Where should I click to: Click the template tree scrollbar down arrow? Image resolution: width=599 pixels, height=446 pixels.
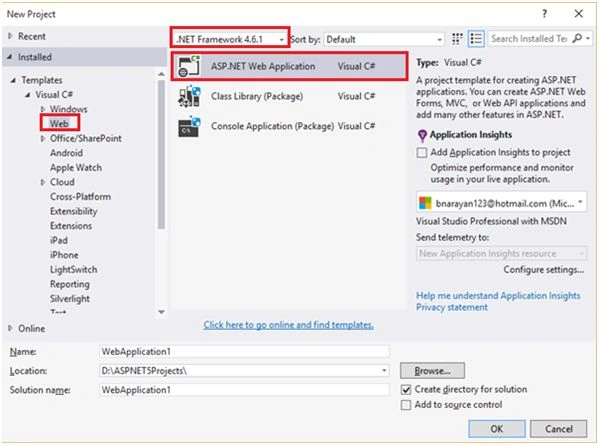pyautogui.click(x=161, y=312)
